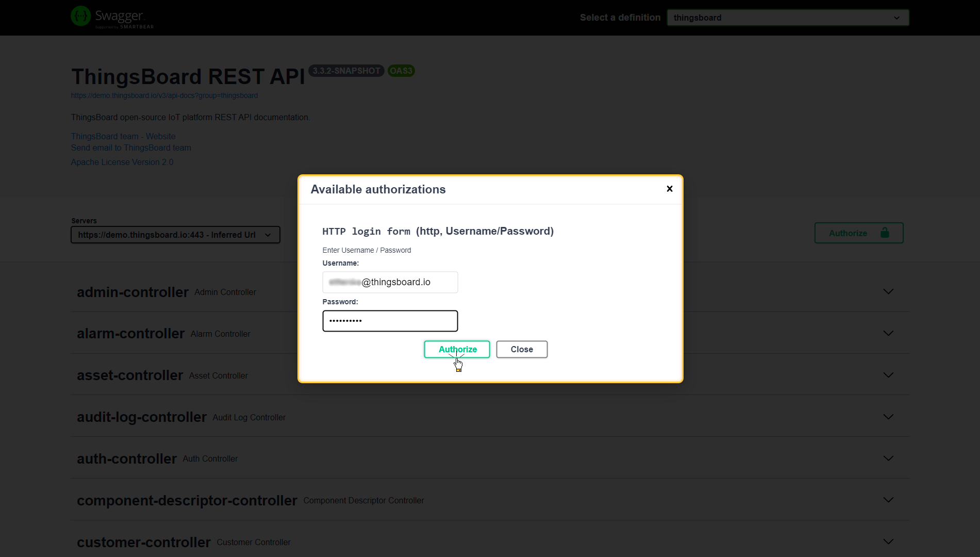The height and width of the screenshot is (557, 980).
Task: Click the Password input field
Action: pyautogui.click(x=390, y=321)
